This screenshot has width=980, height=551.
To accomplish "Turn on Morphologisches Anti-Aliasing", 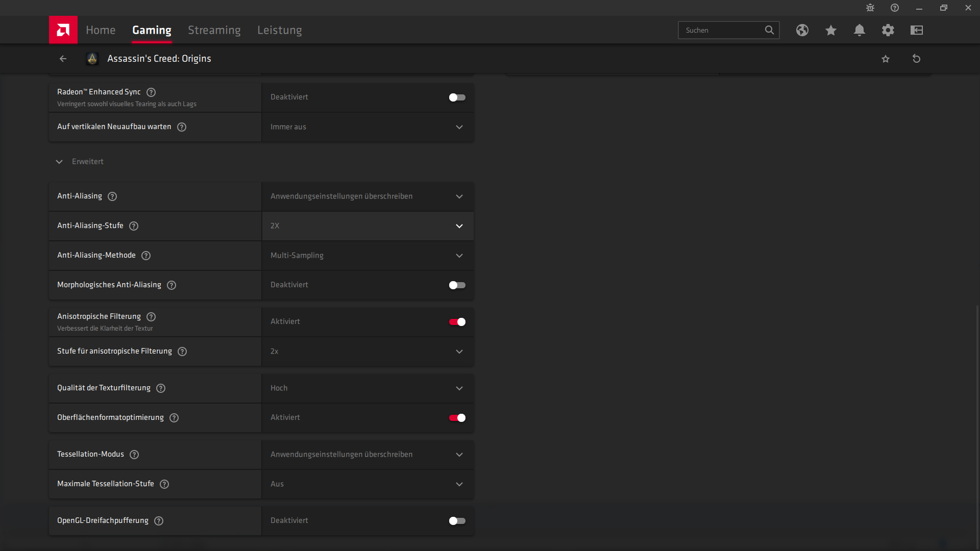I will [x=457, y=285].
